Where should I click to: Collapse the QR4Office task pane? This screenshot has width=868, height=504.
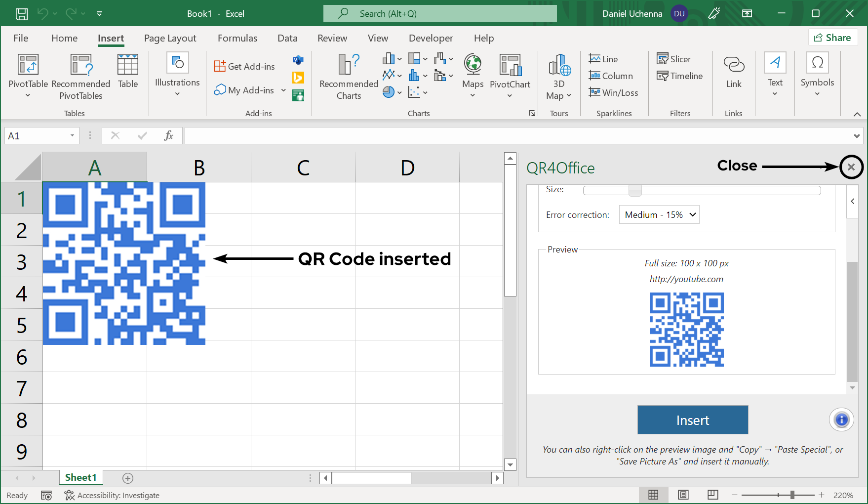pos(853,201)
